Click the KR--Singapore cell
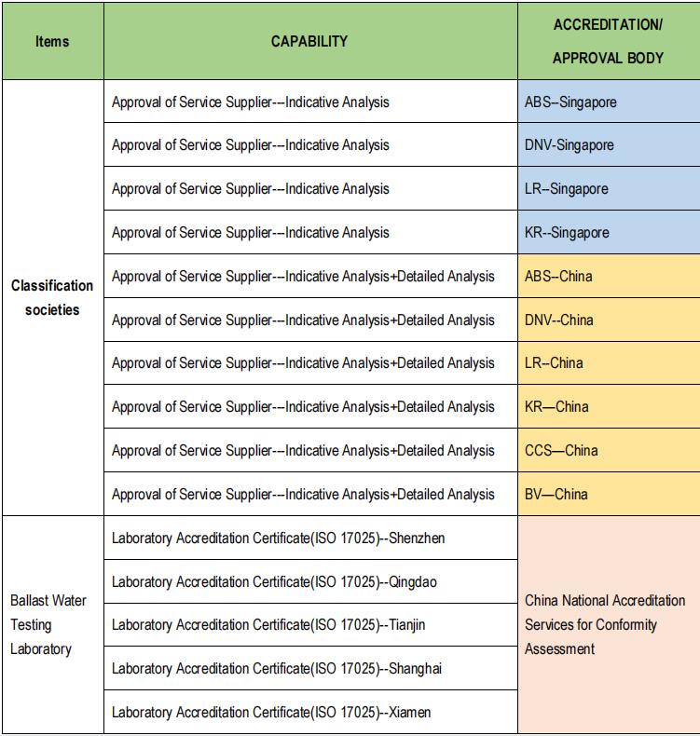Viewport: 700px width, 736px height. [x=609, y=232]
